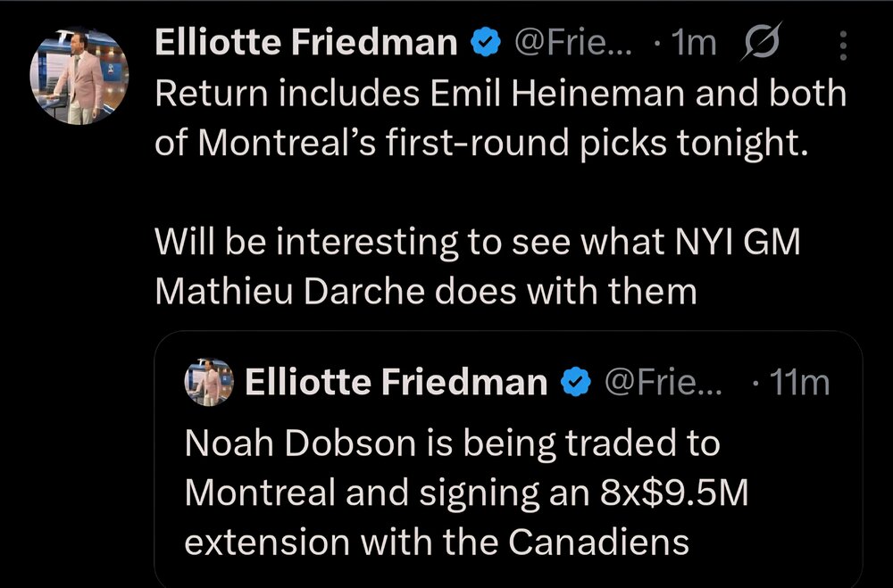
Task: Click the 'extension with the Canadiens' line
Action: tap(437, 542)
